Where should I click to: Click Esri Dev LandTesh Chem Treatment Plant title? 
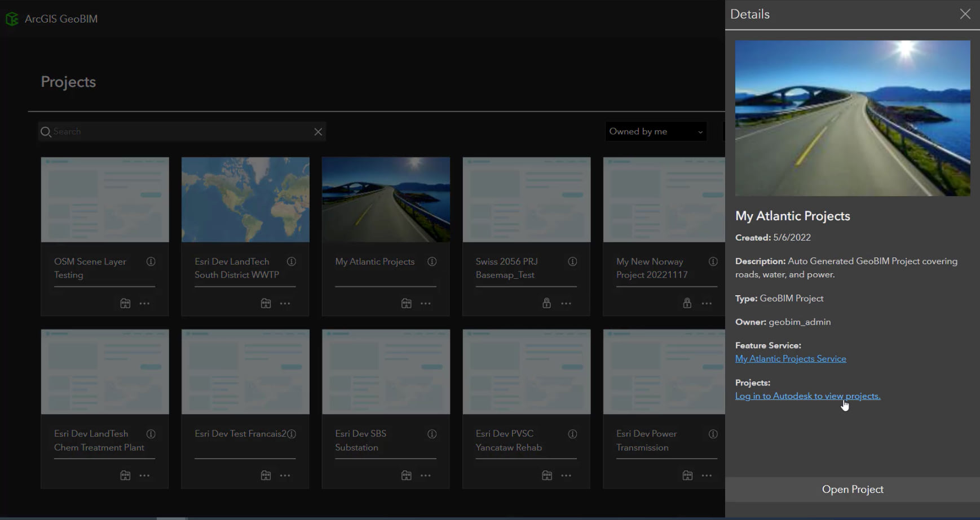click(x=99, y=441)
